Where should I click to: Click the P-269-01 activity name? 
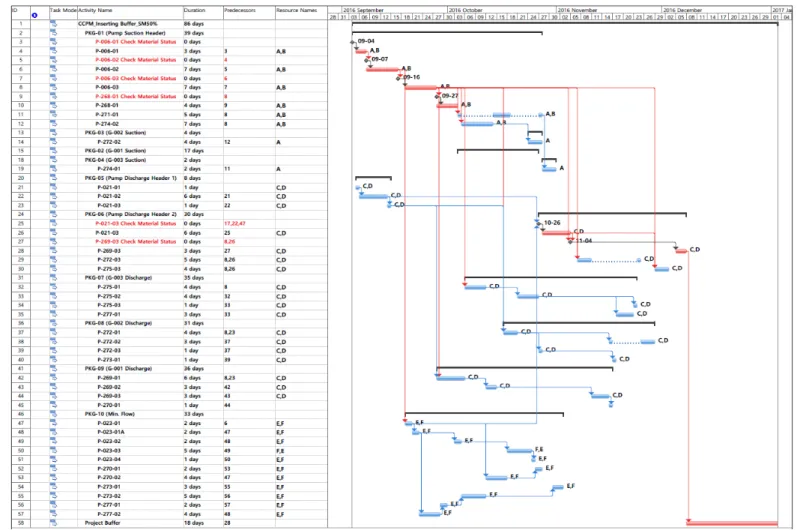pos(109,378)
